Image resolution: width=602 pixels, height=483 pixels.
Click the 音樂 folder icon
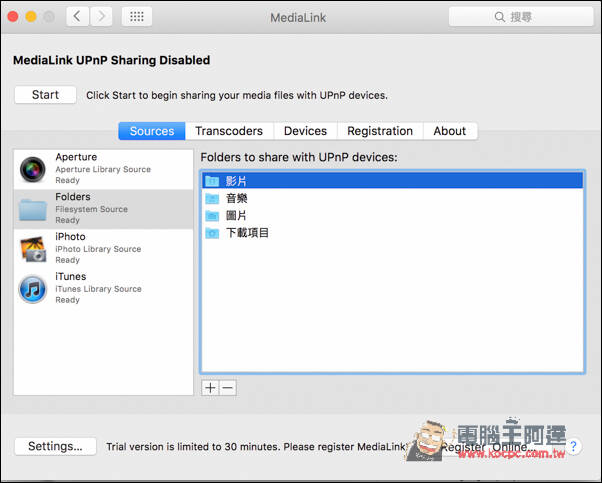(x=212, y=198)
